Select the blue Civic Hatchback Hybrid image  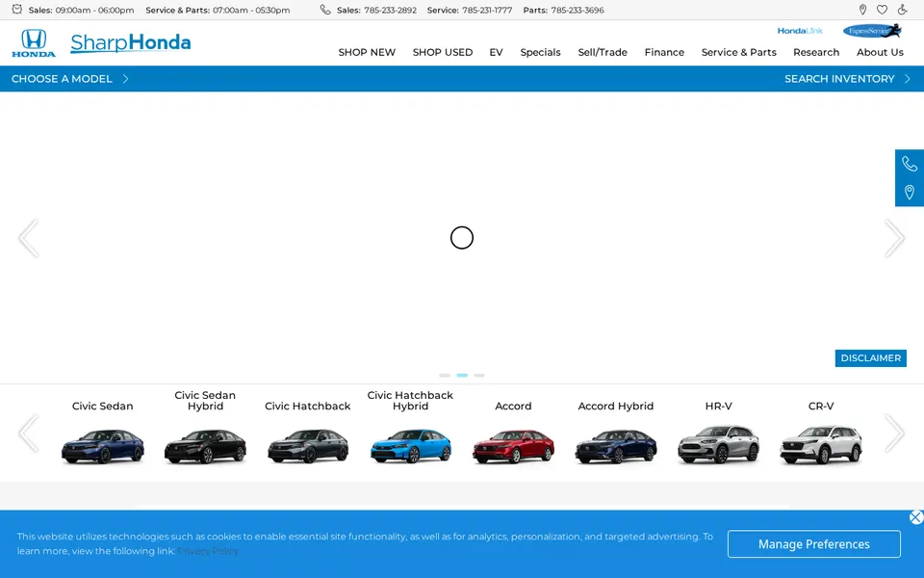point(411,446)
